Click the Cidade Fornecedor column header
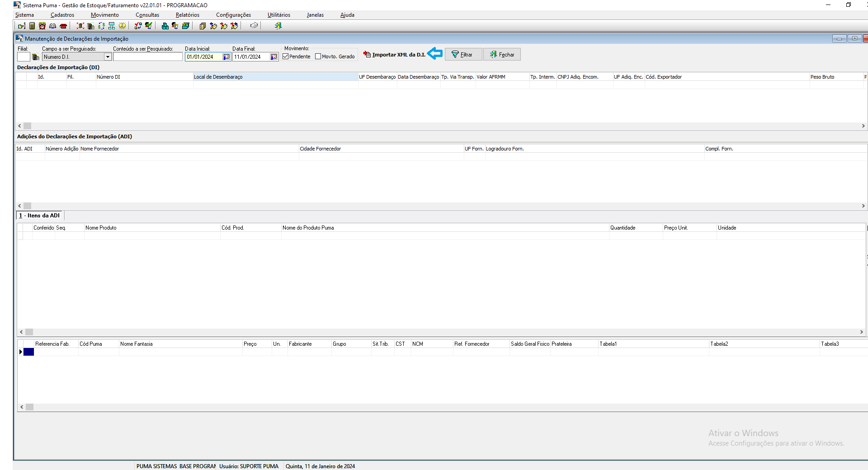 (381, 149)
